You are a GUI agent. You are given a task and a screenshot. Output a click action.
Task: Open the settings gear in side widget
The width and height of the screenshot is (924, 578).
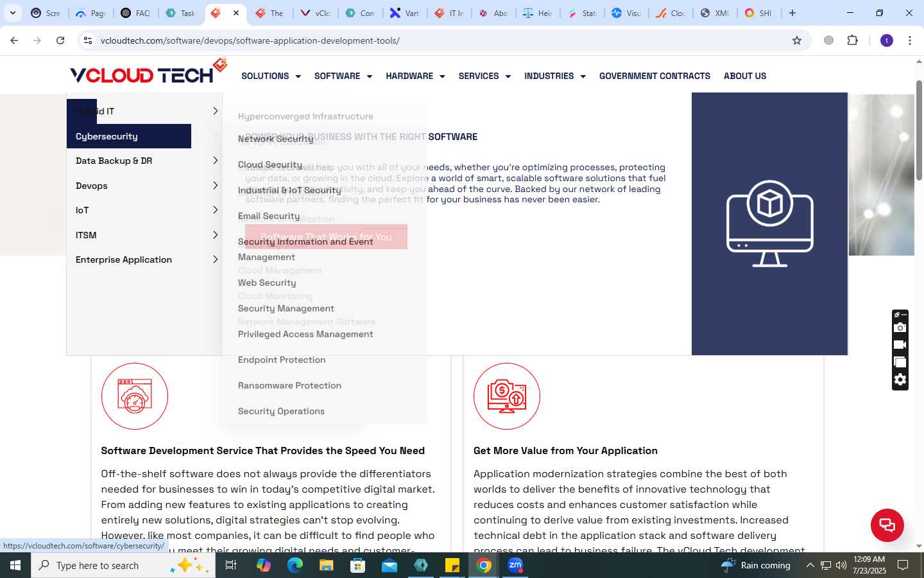900,380
